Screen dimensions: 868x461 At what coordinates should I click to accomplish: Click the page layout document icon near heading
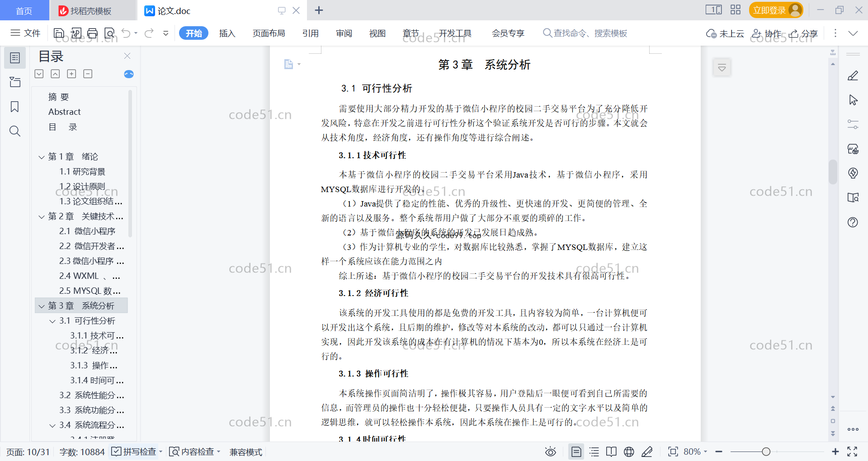pos(288,64)
